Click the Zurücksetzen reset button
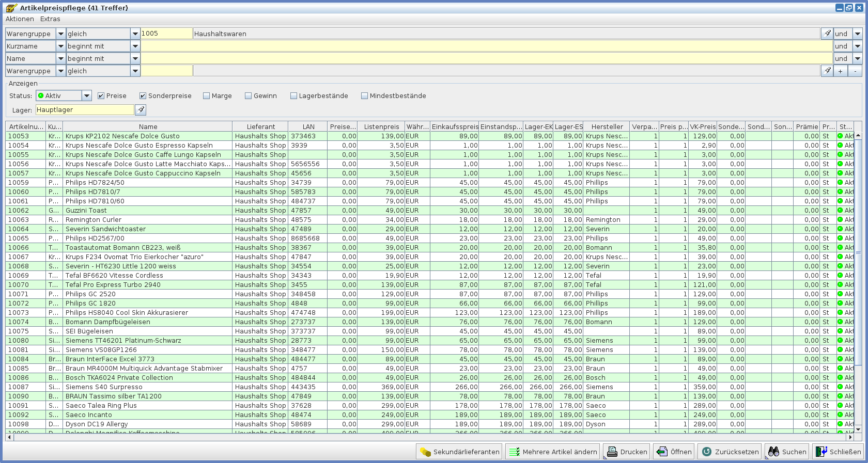The height and width of the screenshot is (463, 868). point(731,452)
